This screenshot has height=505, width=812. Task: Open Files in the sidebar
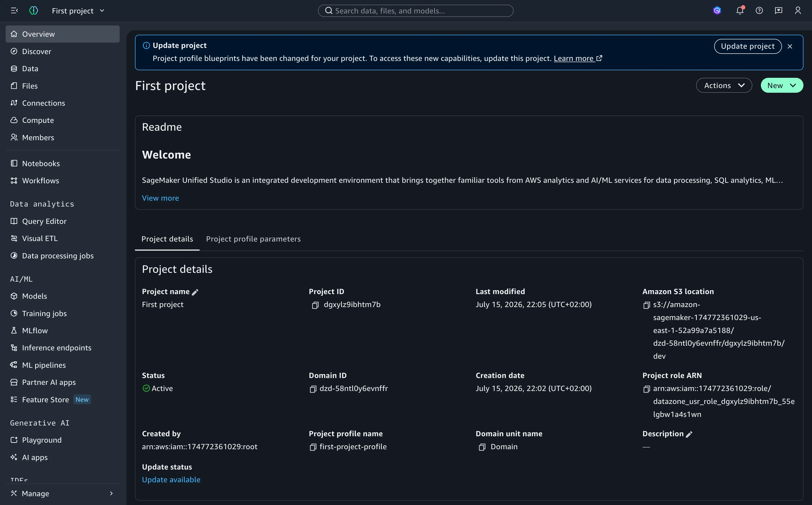click(62, 86)
